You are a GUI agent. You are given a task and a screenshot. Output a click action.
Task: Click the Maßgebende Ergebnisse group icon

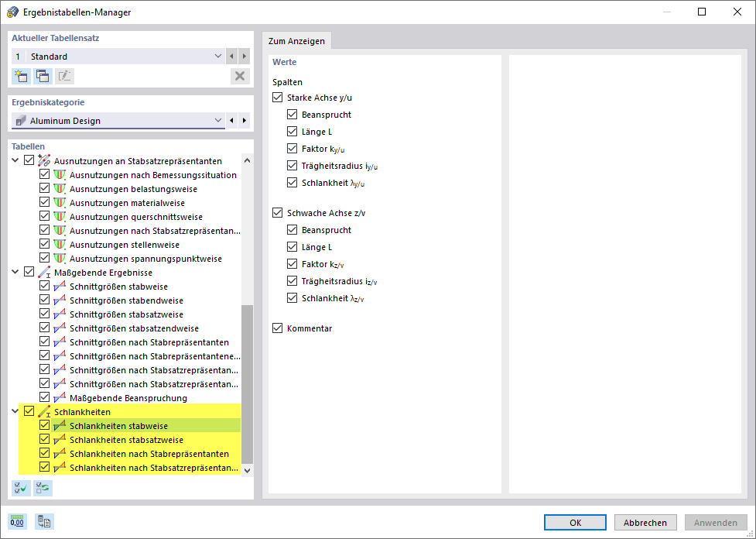point(44,273)
